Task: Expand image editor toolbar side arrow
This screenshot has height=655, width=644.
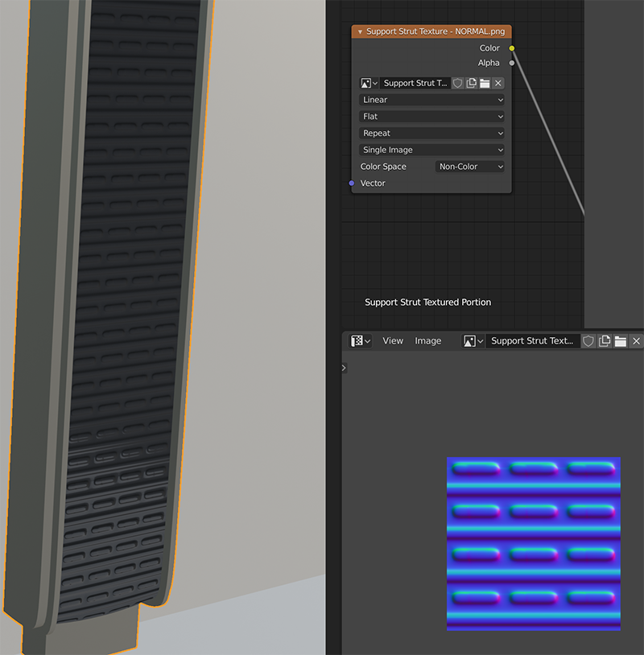Action: click(344, 368)
